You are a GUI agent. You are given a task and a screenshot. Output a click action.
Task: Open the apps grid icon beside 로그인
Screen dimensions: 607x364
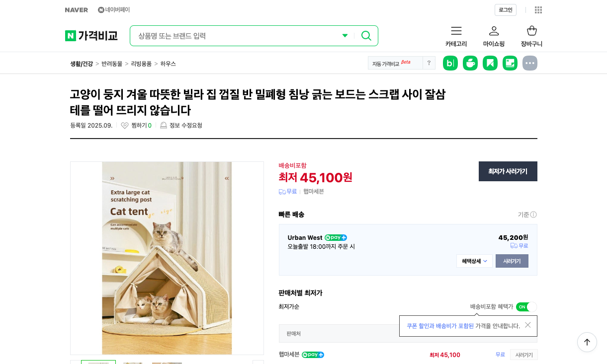(538, 10)
